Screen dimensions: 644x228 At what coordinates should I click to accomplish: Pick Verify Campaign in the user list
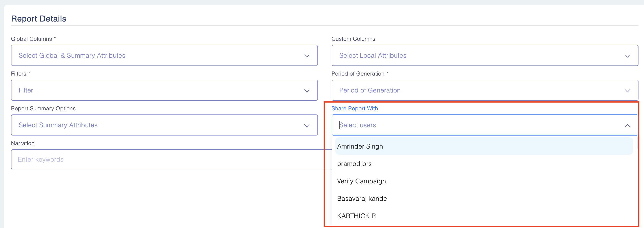coord(361,181)
